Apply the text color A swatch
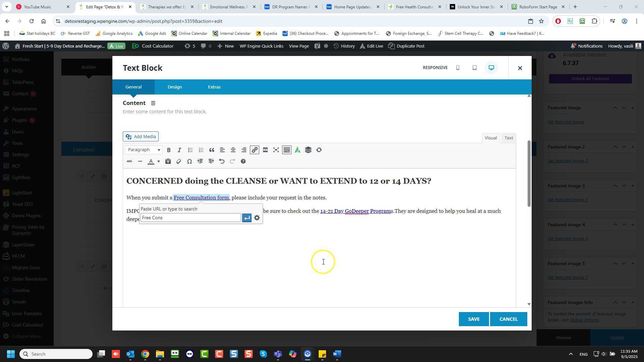This screenshot has width=644, height=362. point(151,162)
